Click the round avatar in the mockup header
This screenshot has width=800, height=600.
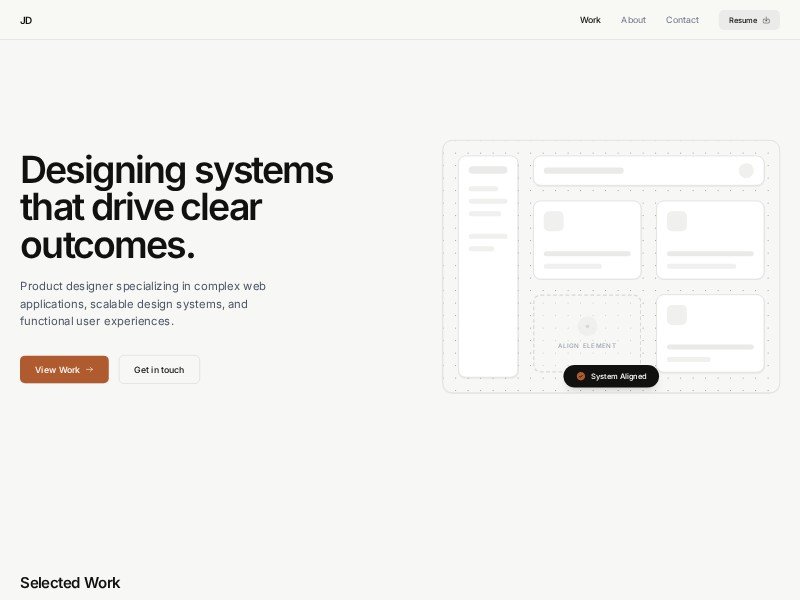(746, 171)
